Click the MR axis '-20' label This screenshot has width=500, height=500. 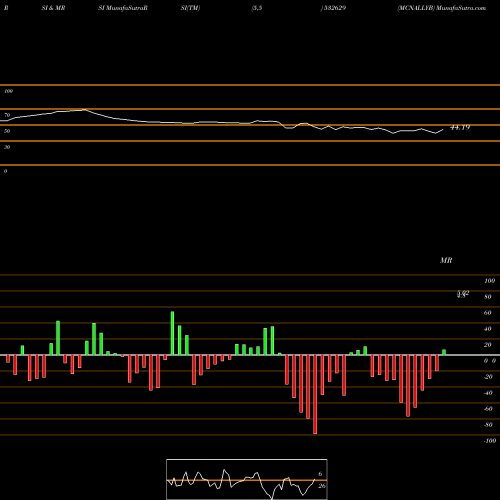[x=488, y=377]
